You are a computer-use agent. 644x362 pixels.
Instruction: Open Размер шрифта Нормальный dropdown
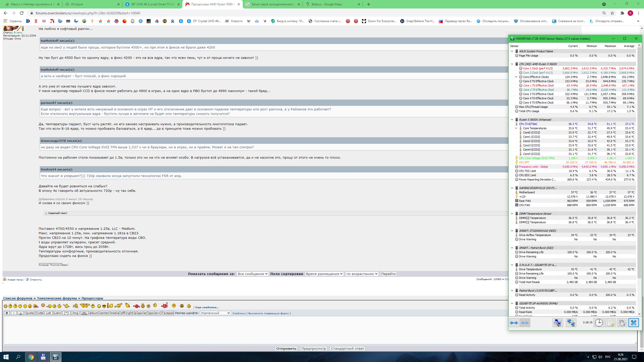(x=215, y=313)
